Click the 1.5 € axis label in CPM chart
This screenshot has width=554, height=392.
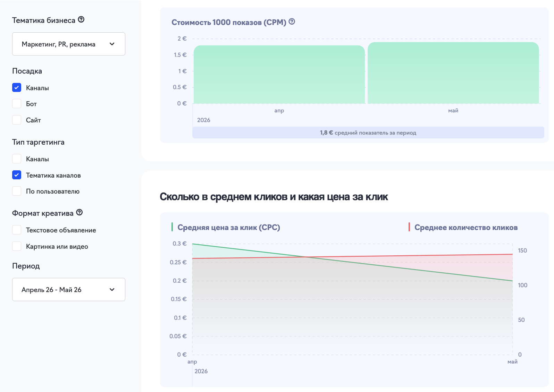tap(180, 55)
